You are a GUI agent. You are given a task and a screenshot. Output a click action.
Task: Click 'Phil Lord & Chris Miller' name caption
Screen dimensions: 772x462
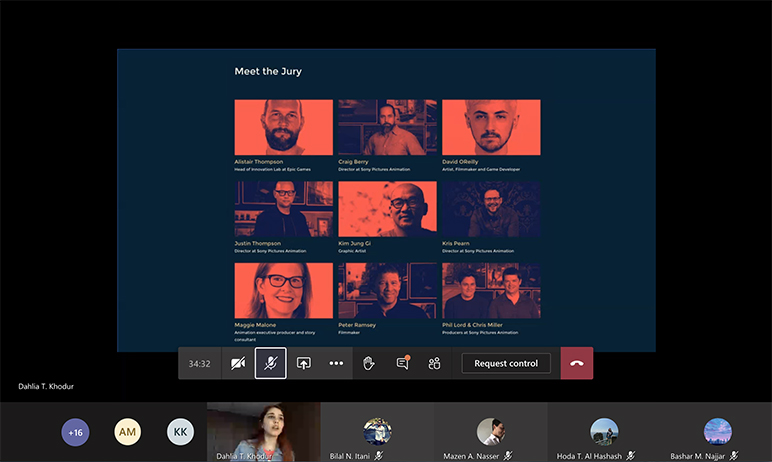(x=472, y=325)
